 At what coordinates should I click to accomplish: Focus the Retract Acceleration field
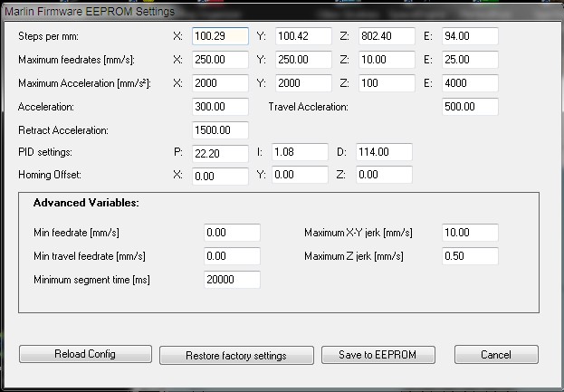click(x=220, y=129)
